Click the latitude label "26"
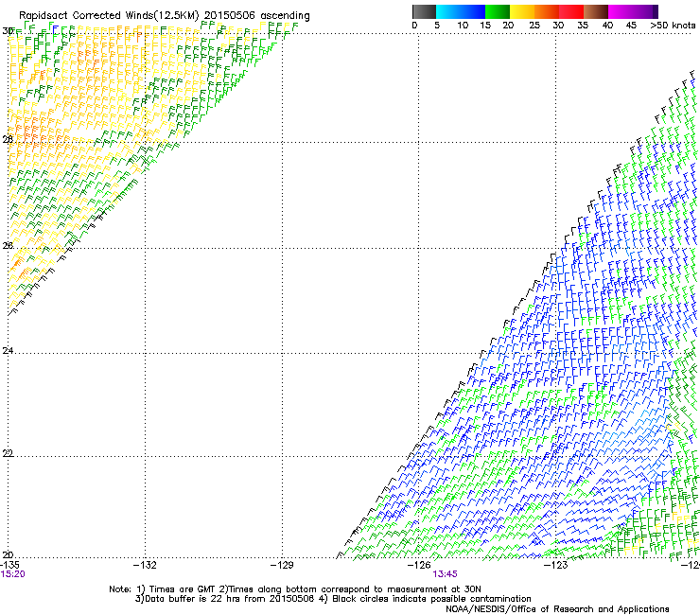This screenshot has width=700, height=615. [8, 245]
